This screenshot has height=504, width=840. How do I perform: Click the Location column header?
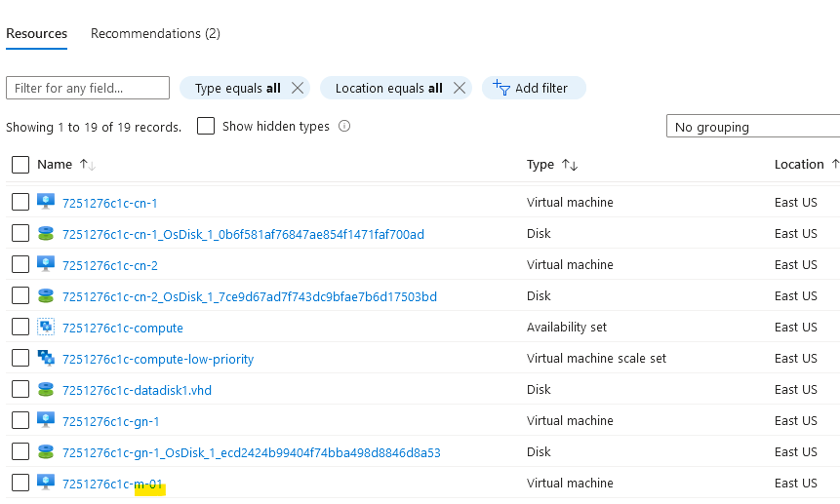pyautogui.click(x=799, y=164)
